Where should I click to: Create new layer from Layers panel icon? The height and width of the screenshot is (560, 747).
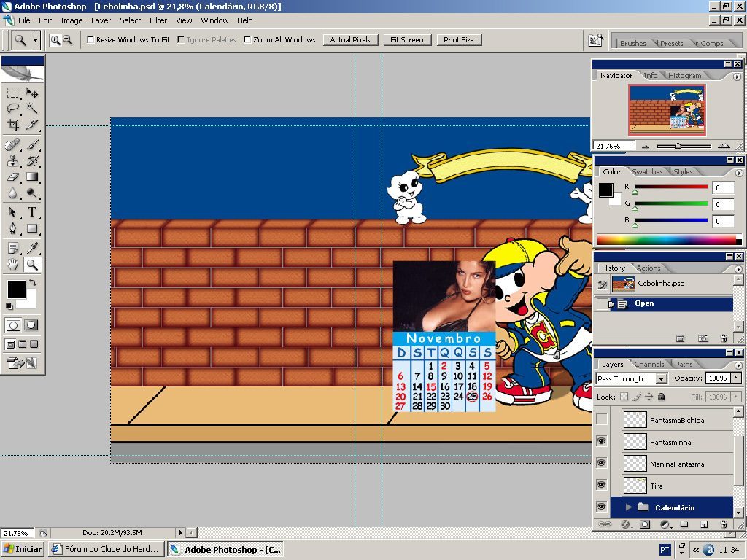[x=704, y=524]
